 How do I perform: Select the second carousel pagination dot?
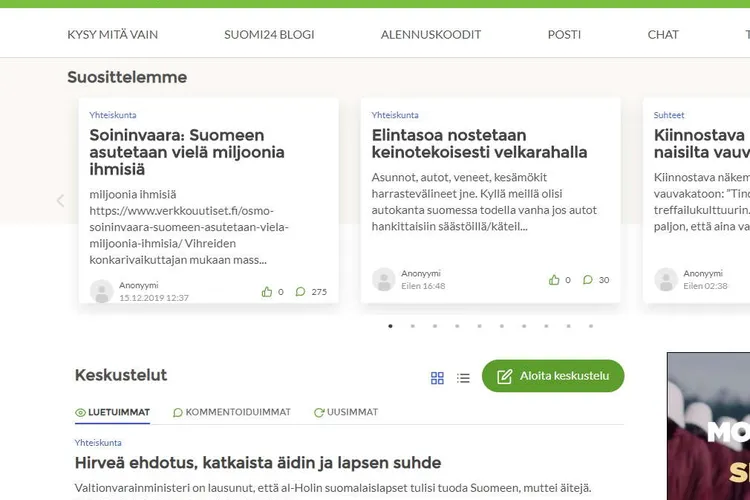[412, 326]
